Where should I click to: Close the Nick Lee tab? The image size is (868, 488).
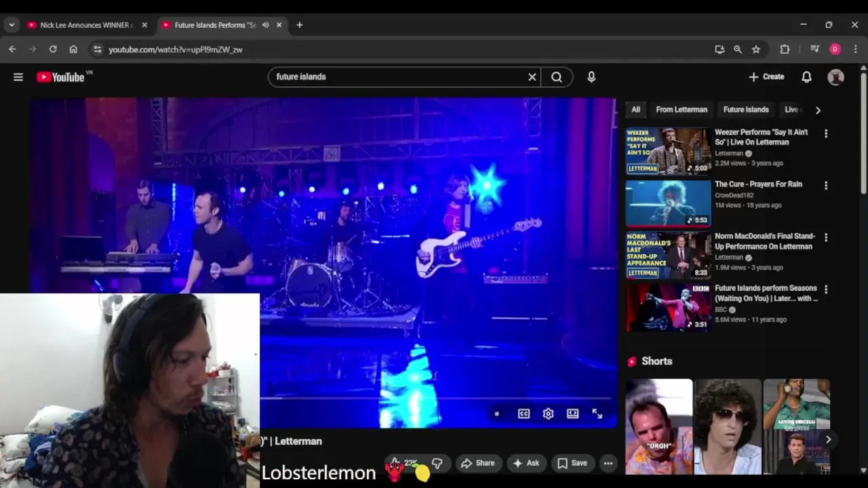point(144,25)
